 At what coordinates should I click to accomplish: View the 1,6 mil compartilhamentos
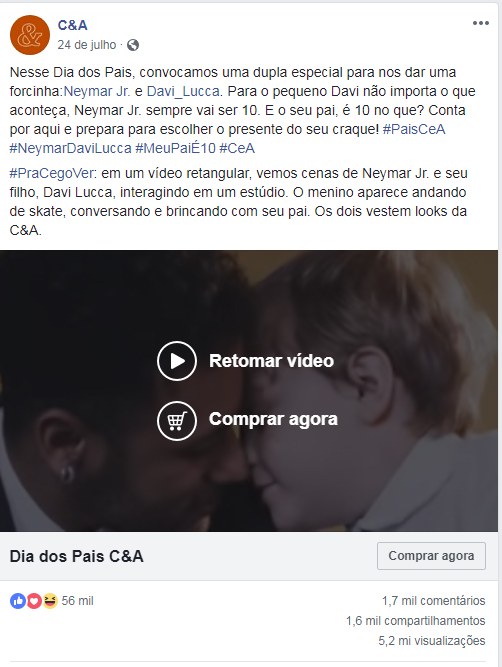point(416,621)
